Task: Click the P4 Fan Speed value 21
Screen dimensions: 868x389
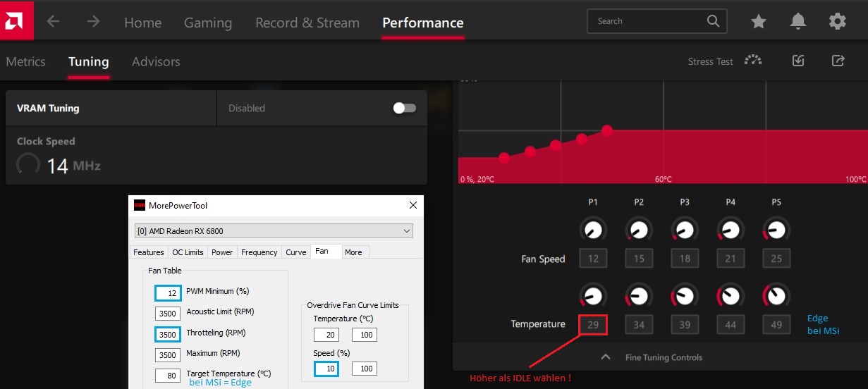Action: tap(731, 259)
